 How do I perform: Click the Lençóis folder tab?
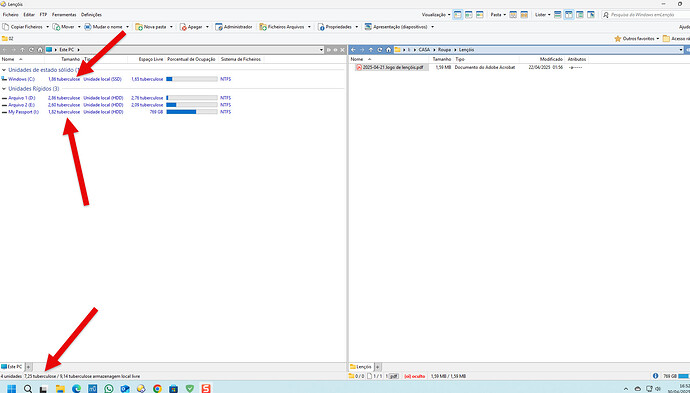pos(361,367)
